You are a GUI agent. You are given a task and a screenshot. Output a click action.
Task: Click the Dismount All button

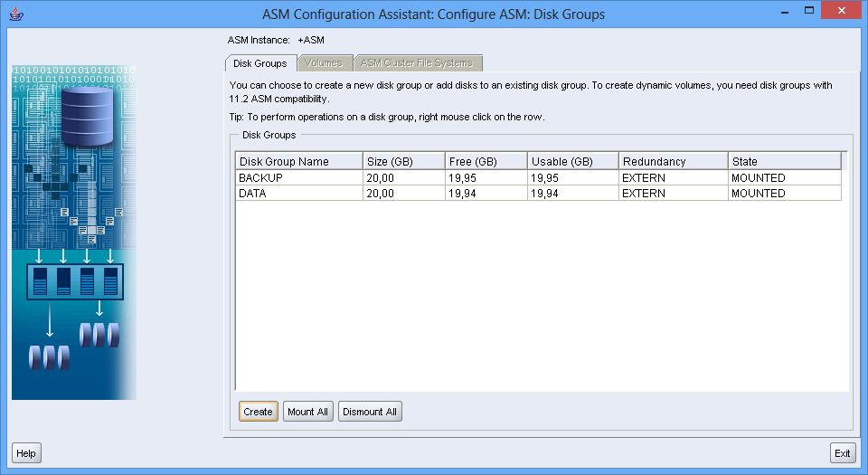[370, 412]
